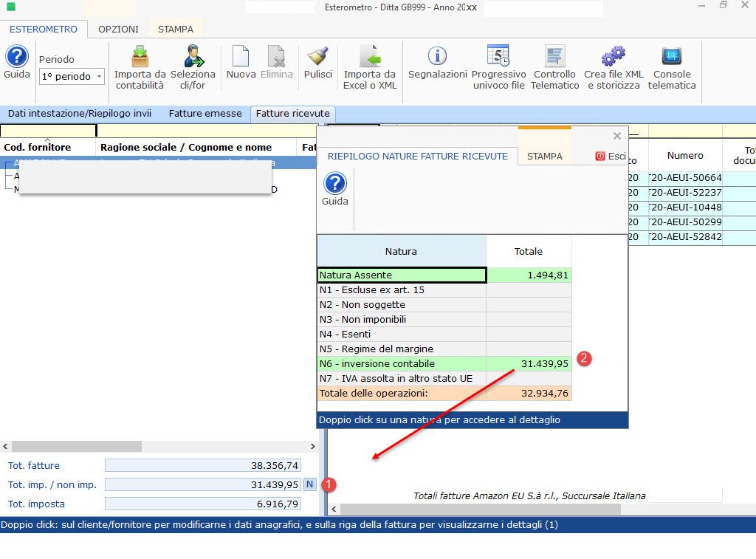Close the Riepilogo Nature popup with X
Screen dimensions: 756x559
pos(616,136)
